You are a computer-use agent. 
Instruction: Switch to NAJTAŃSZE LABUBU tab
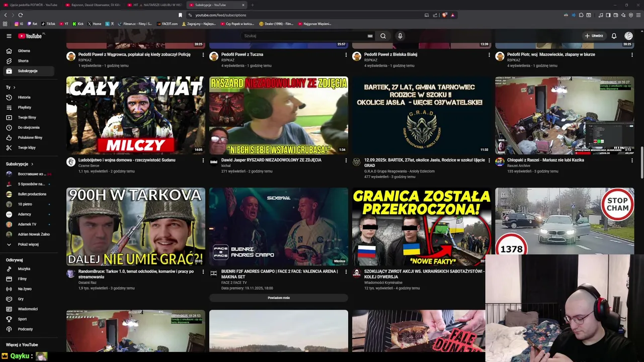point(155,5)
